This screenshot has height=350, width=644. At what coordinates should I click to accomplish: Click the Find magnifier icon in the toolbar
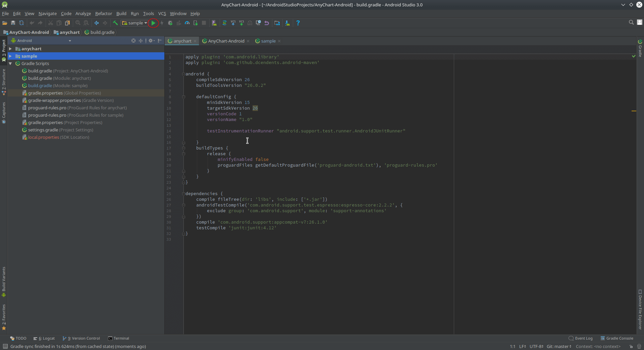(x=78, y=23)
